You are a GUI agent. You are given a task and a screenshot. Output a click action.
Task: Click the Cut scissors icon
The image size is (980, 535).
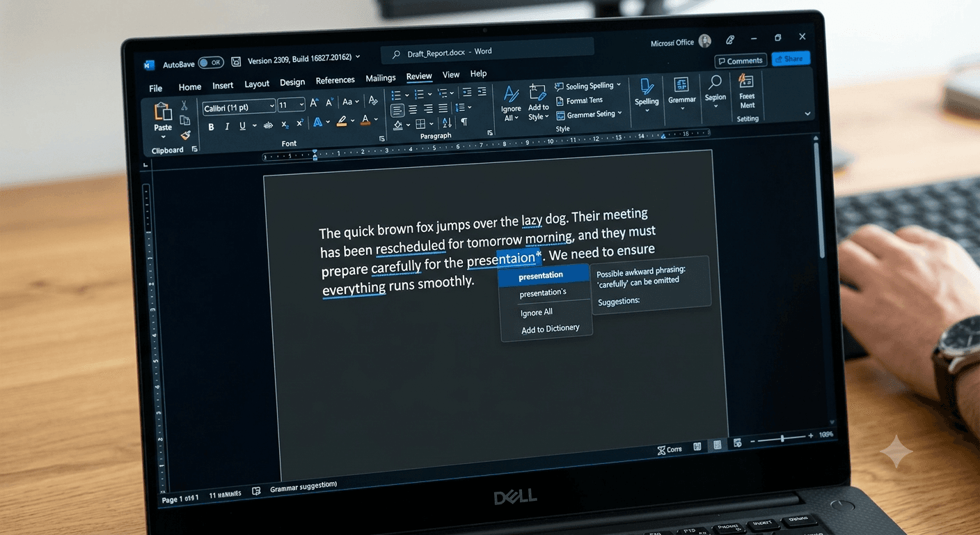coord(184,105)
